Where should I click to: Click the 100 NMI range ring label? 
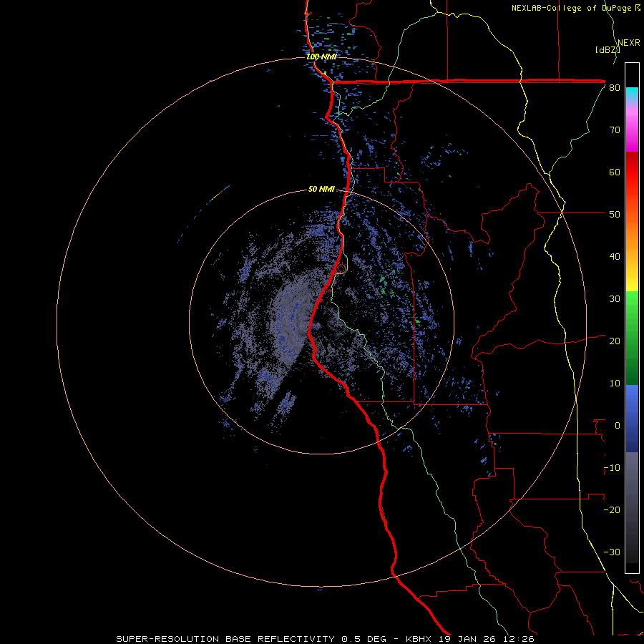tap(321, 57)
